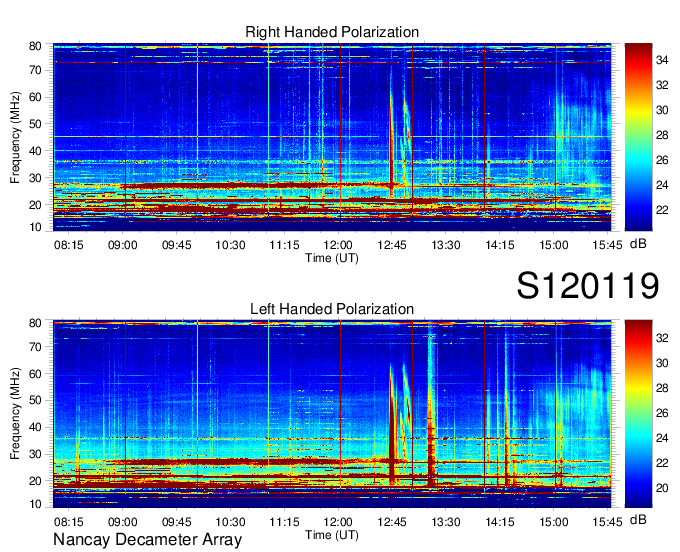The height and width of the screenshot is (552, 680).
Task: Click 60 MHz frequency tick on Left Handed plot
Action: click(35, 374)
